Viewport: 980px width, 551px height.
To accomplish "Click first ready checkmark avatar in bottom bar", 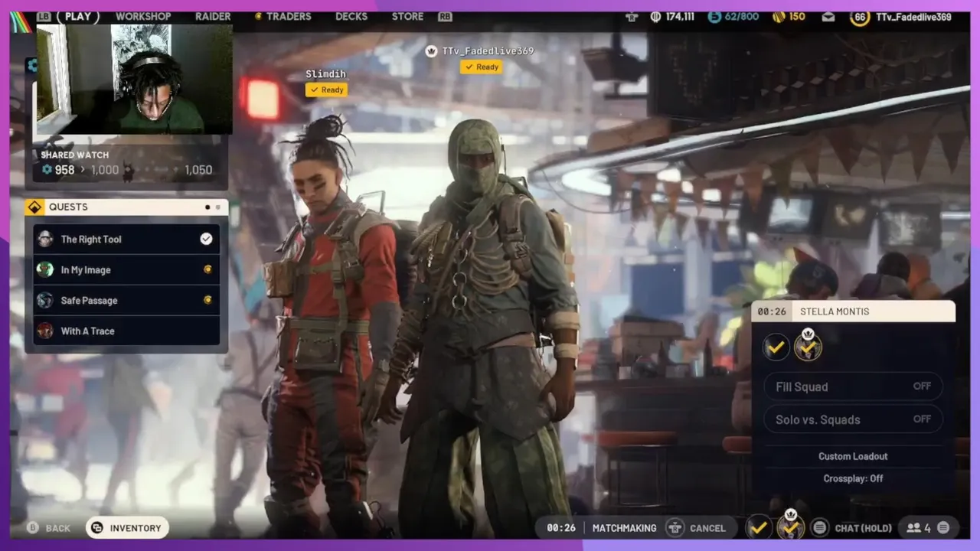I will point(759,527).
